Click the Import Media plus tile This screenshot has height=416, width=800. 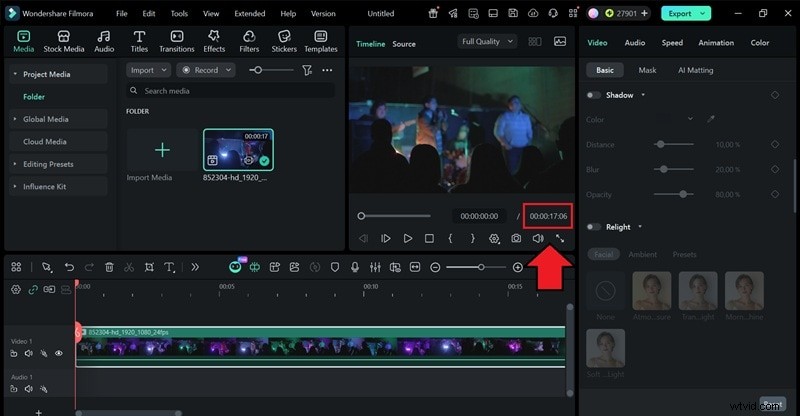(x=162, y=150)
